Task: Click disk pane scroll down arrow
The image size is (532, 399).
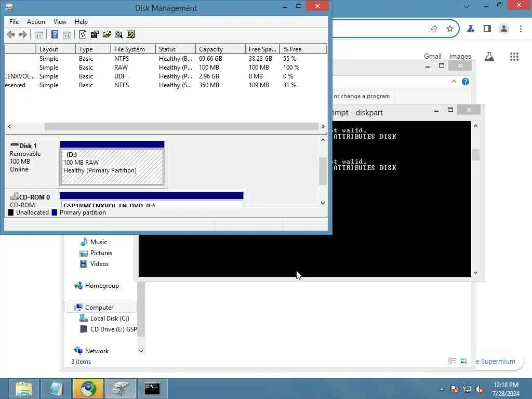Action: [x=323, y=203]
